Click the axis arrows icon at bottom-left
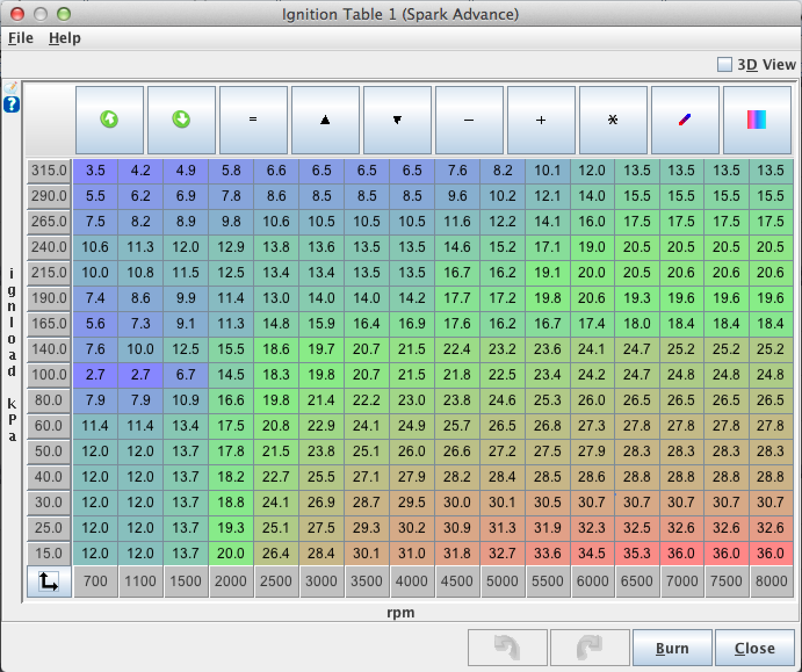Viewport: 802px width, 672px height. click(x=49, y=581)
